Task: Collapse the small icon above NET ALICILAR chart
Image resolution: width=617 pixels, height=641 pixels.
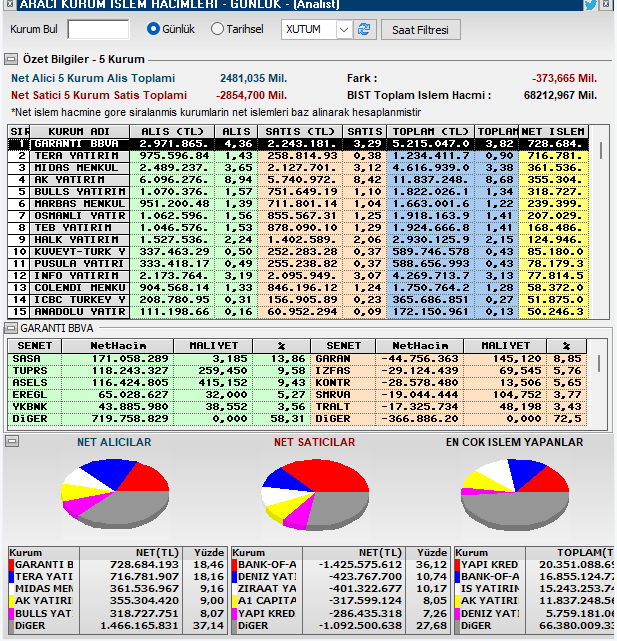Action: (10, 442)
